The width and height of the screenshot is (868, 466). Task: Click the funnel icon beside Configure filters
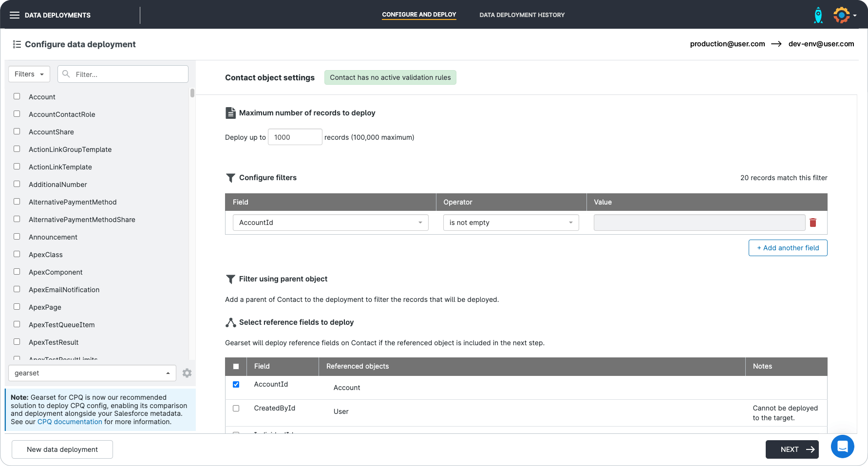click(x=230, y=178)
